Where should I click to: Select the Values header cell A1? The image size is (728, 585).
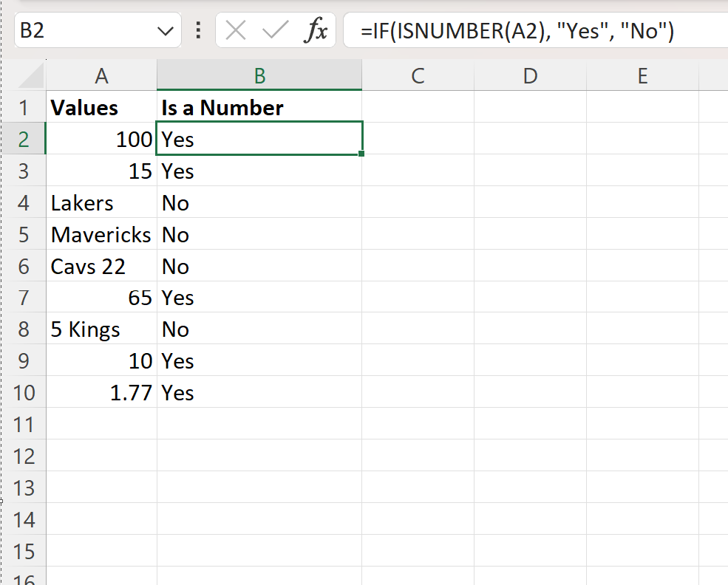point(101,107)
